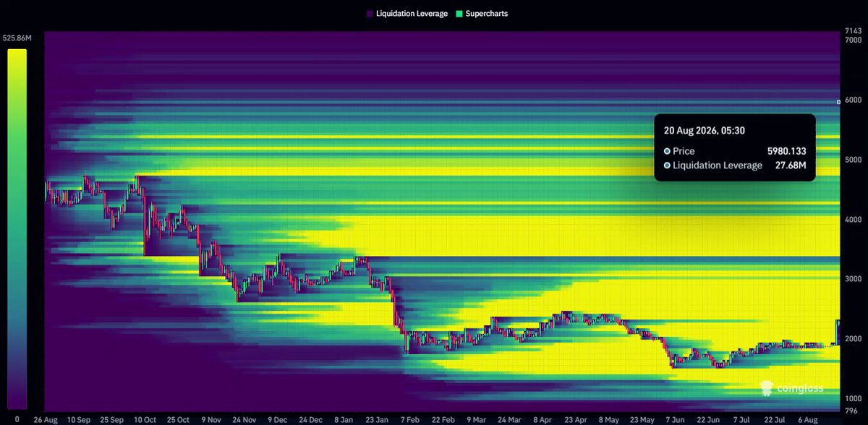Click the 5000 price axis label
The height and width of the screenshot is (425, 868).
pos(854,160)
